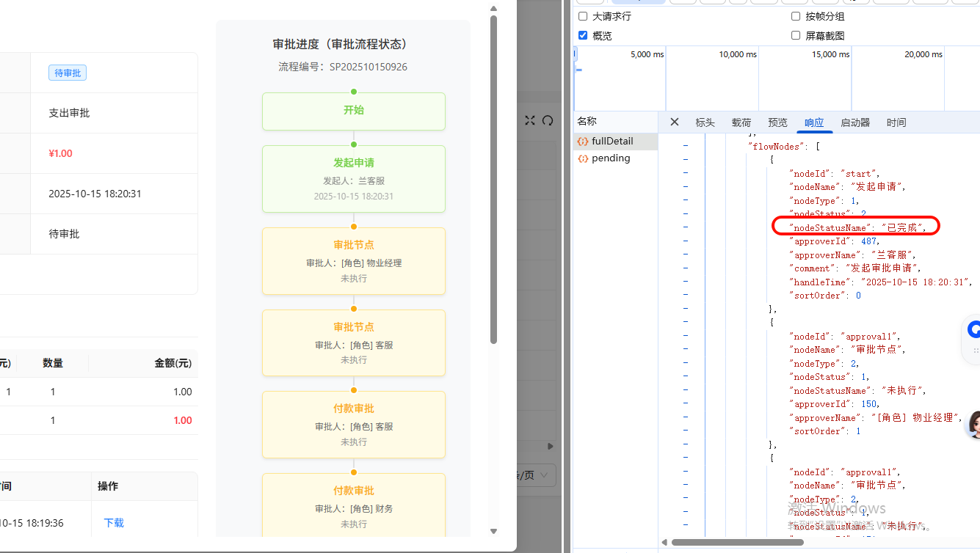
Task: Click the 待审批 status tag
Action: click(x=67, y=72)
